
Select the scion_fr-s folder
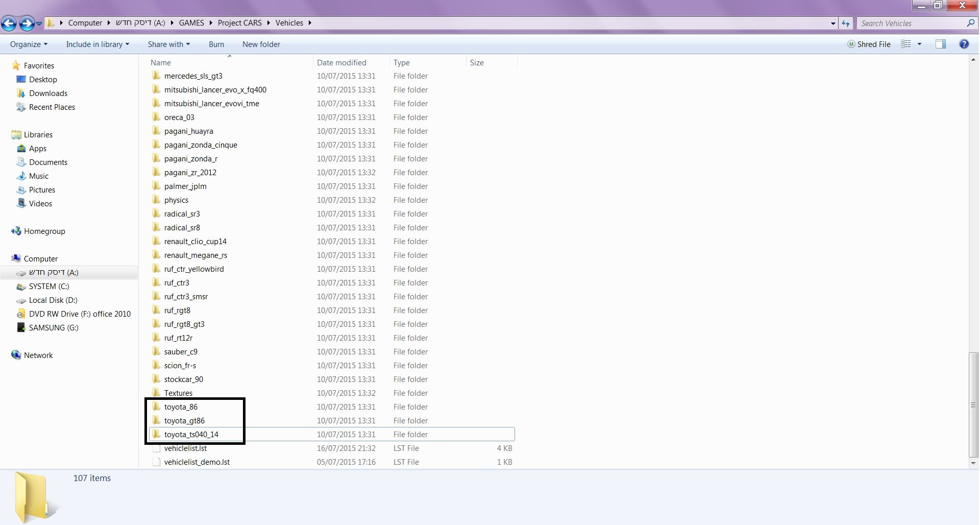pos(180,365)
